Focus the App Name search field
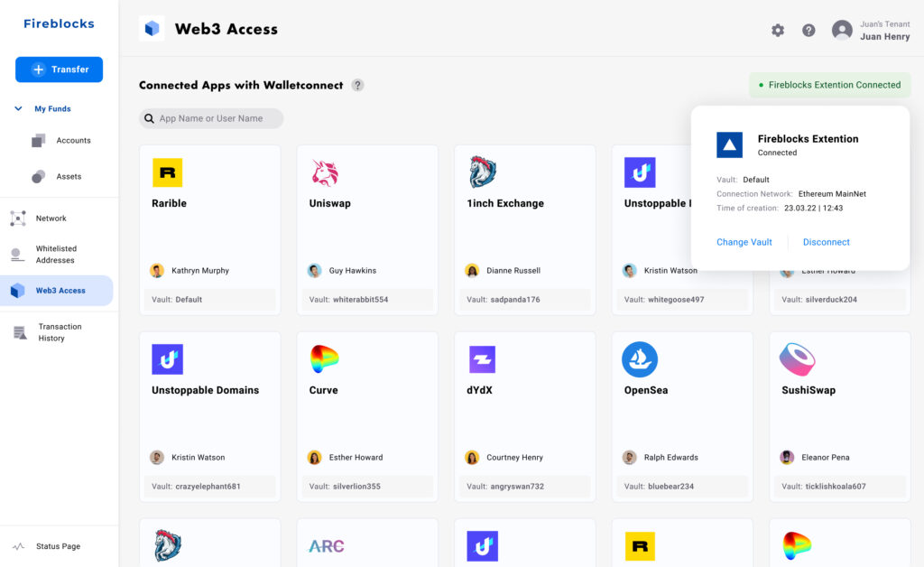This screenshot has height=567, width=924. 215,118
